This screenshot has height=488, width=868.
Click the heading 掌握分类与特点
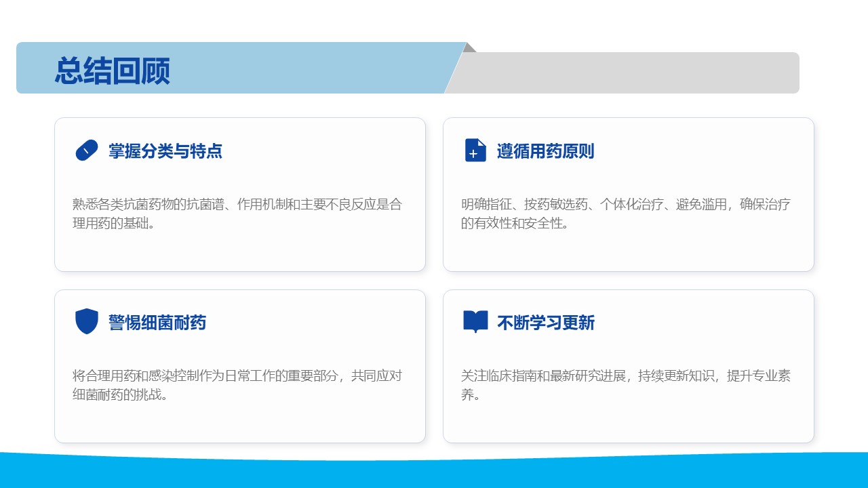(165, 151)
